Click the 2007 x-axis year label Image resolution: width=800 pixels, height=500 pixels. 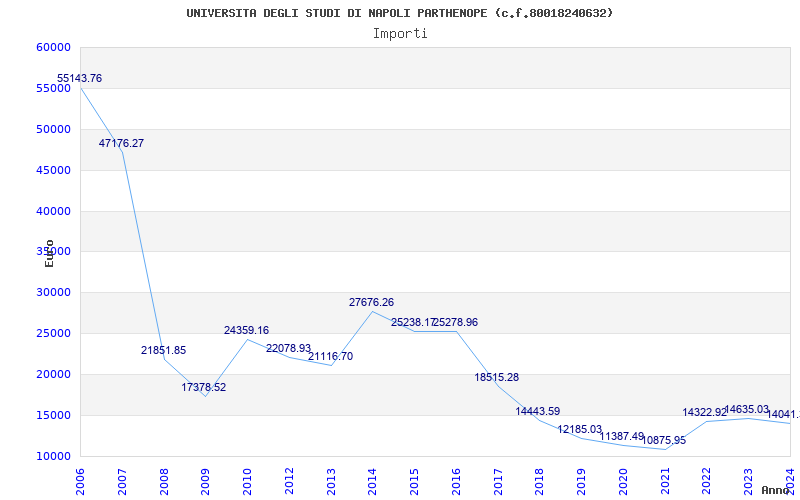click(122, 482)
